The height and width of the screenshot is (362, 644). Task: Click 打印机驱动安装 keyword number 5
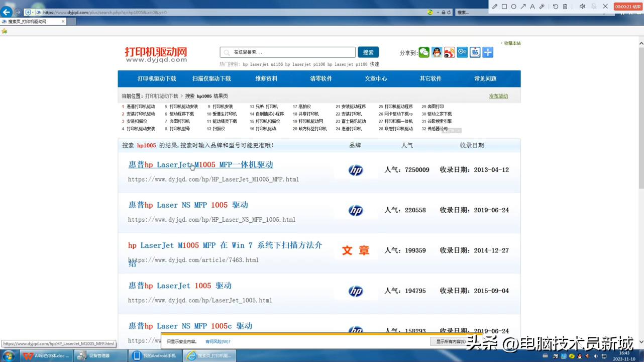point(184,107)
